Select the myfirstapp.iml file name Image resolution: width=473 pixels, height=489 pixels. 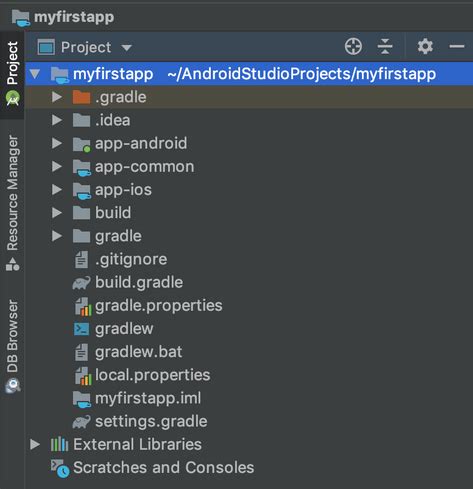[148, 399]
